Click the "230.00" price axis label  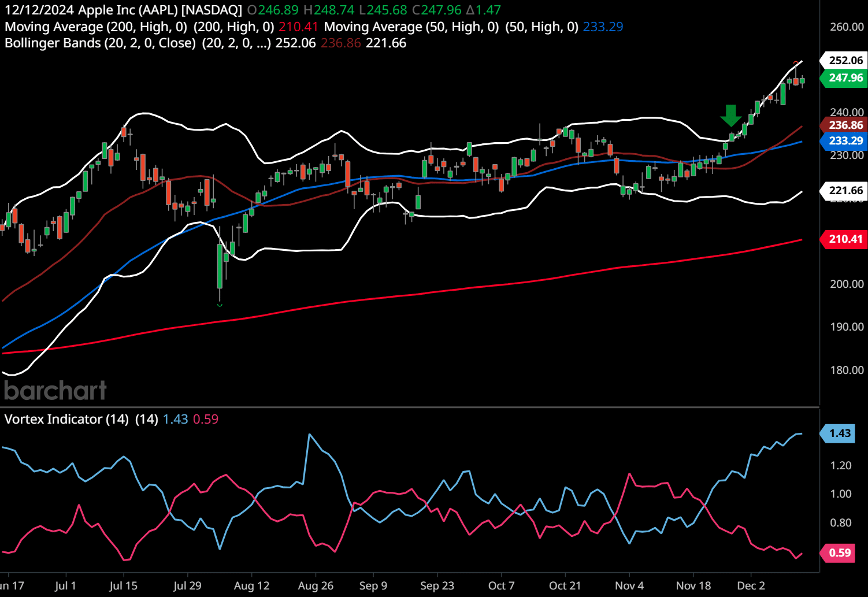847,155
